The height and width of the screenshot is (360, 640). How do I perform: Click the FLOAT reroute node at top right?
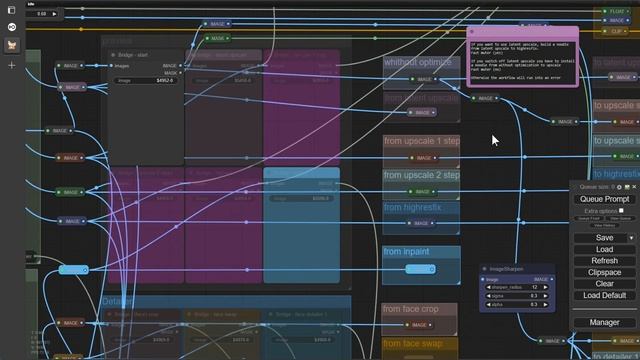617,11
